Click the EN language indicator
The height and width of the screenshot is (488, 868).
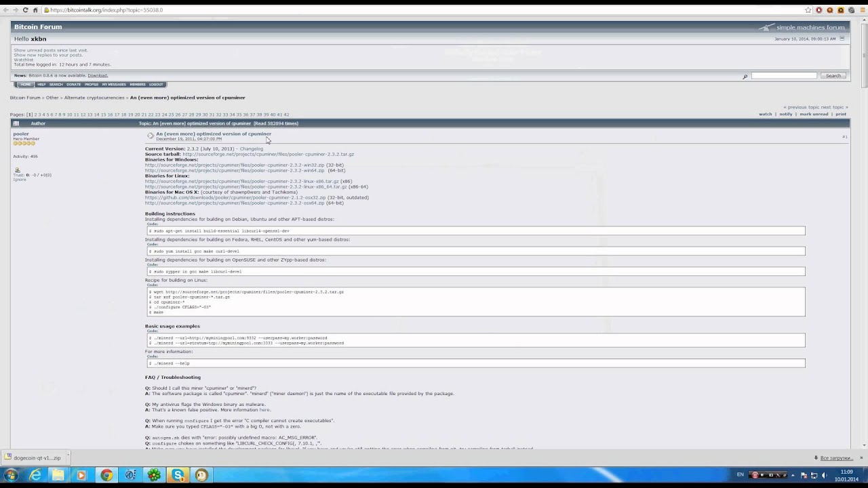740,474
